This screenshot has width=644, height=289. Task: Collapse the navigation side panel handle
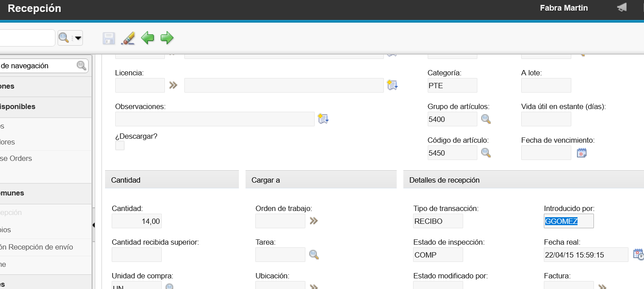pyautogui.click(x=94, y=225)
